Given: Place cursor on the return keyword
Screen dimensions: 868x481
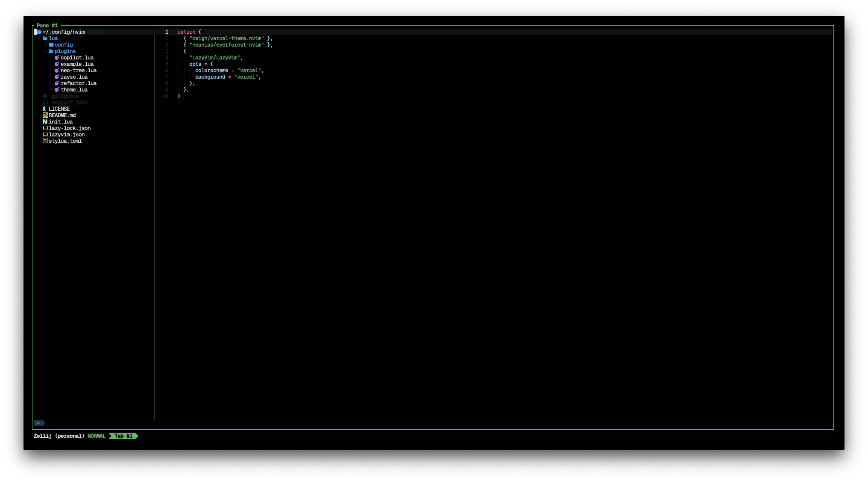Looking at the screenshot, I should click(186, 32).
